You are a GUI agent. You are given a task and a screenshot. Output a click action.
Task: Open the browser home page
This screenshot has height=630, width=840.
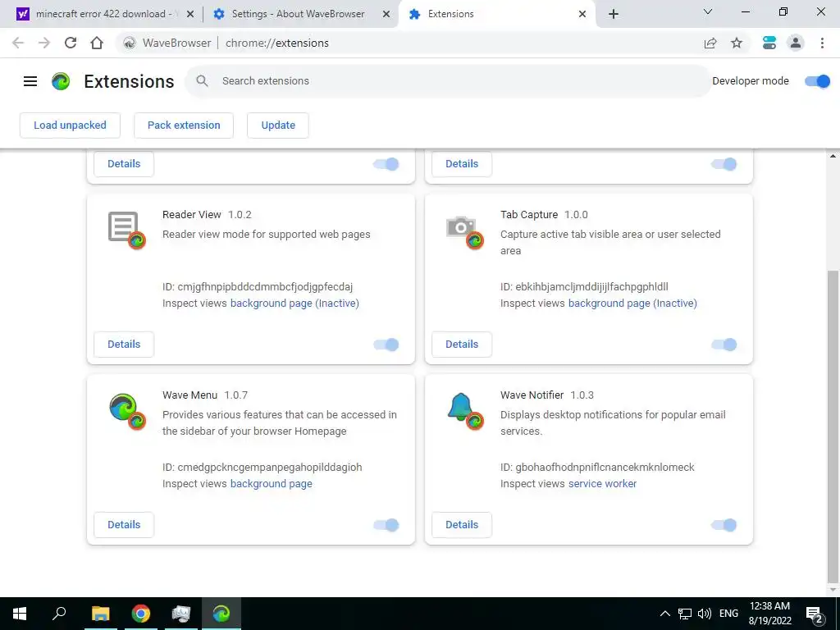97,43
